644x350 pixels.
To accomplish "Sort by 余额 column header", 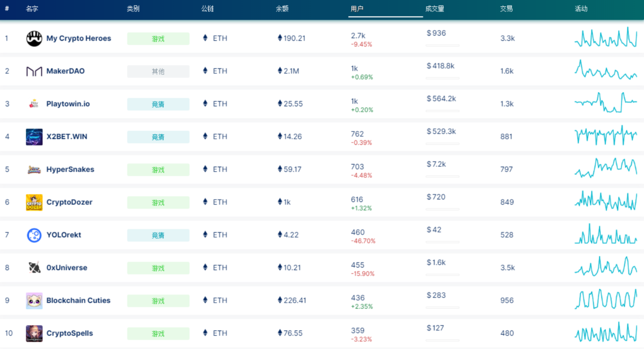I will [282, 9].
